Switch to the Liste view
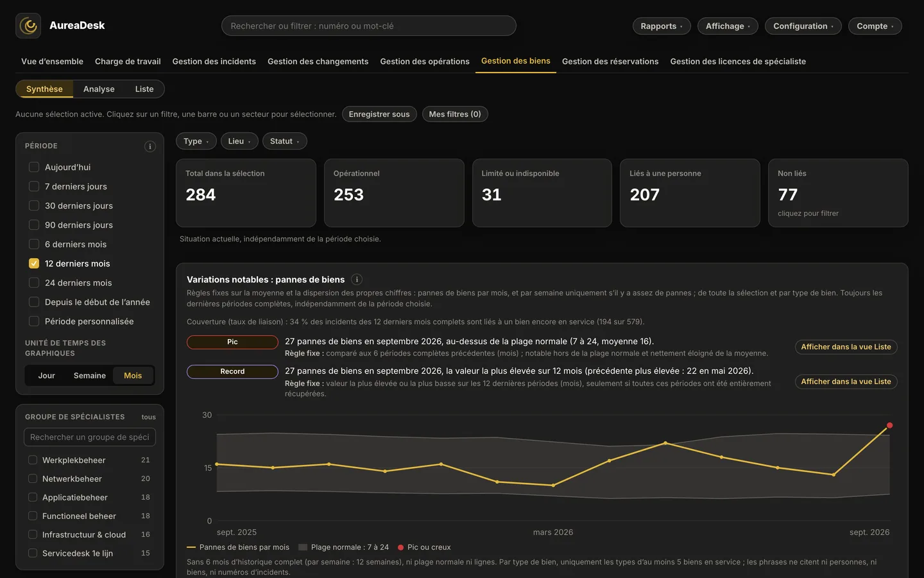The width and height of the screenshot is (924, 578). [x=144, y=89]
